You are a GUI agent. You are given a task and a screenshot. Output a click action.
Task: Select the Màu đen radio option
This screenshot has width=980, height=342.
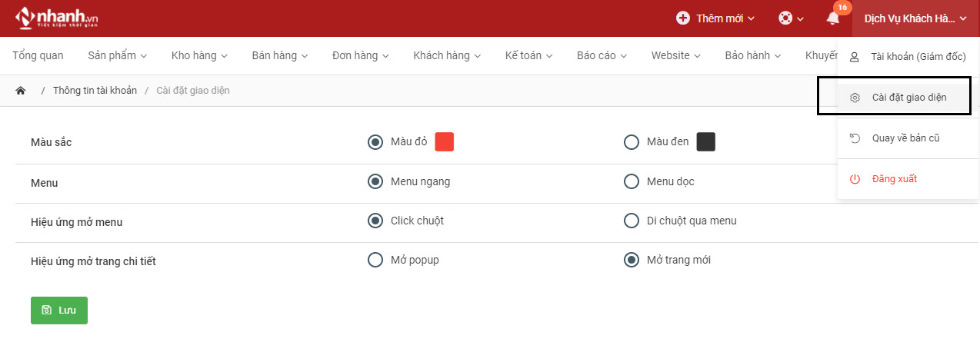coord(632,142)
